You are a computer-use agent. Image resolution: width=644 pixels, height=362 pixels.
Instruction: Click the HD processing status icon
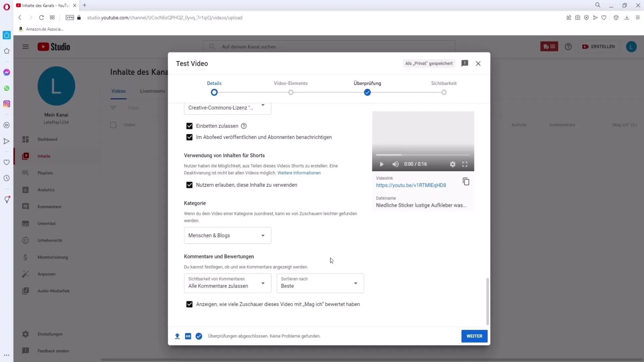point(188,336)
